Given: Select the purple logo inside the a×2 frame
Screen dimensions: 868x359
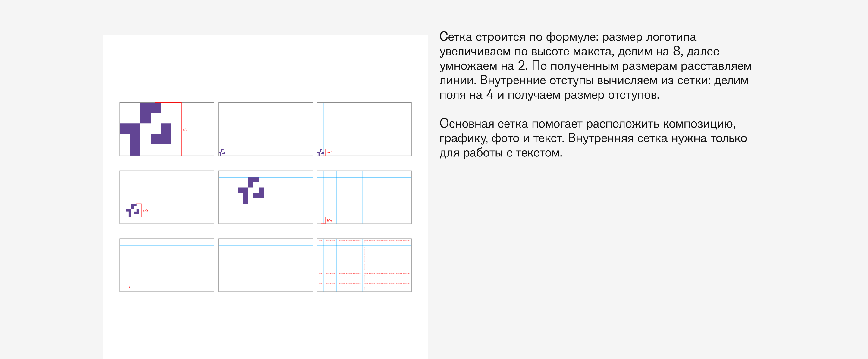Looking at the screenshot, I should pyautogui.click(x=133, y=210).
